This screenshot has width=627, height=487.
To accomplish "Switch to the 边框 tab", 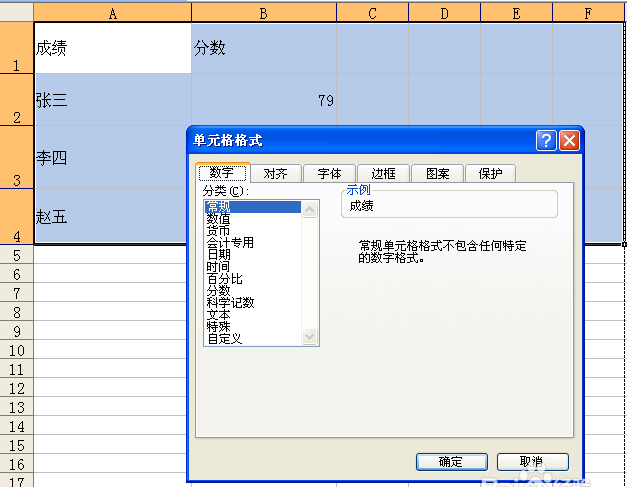I will [383, 174].
